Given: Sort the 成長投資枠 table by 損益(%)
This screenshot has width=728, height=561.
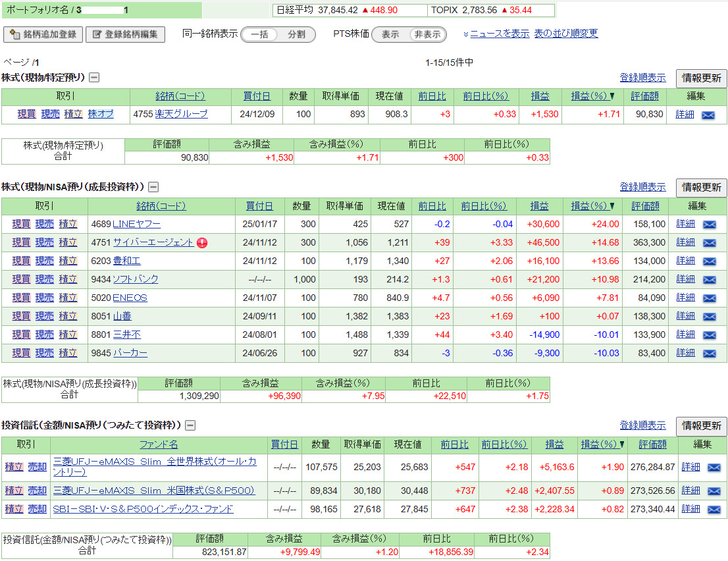Looking at the screenshot, I should (588, 206).
